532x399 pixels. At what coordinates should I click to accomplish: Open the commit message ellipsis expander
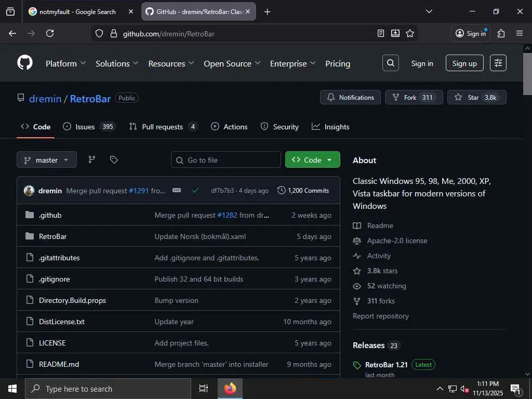pyautogui.click(x=177, y=190)
